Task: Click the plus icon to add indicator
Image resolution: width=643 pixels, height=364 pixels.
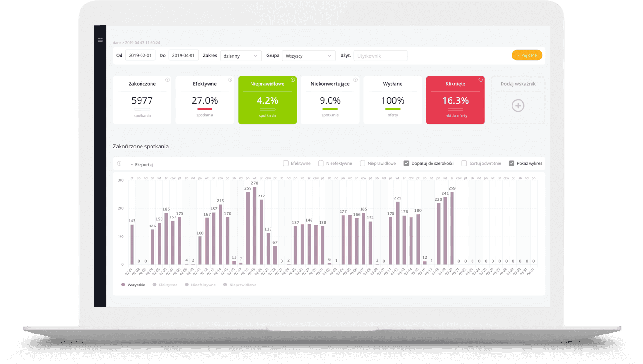Action: [518, 106]
